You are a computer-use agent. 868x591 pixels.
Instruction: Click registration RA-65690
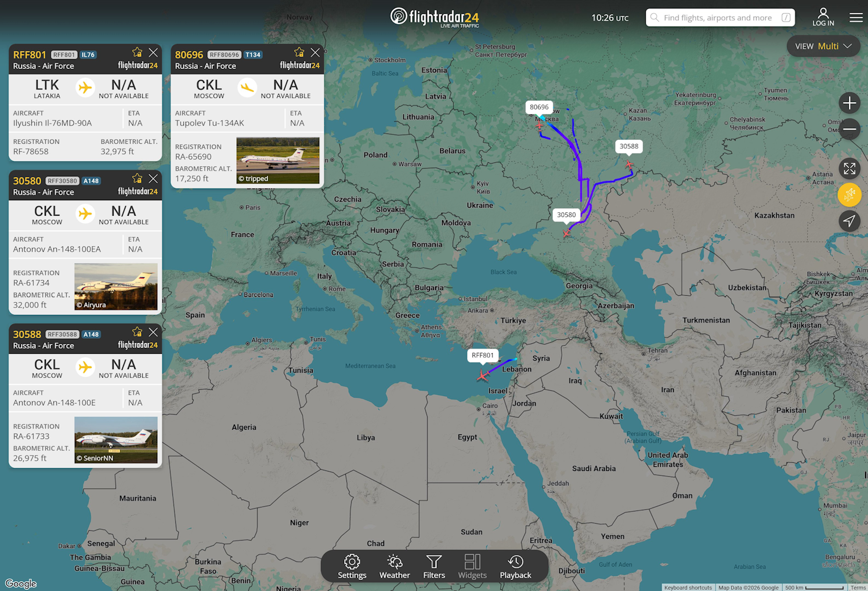pos(193,157)
